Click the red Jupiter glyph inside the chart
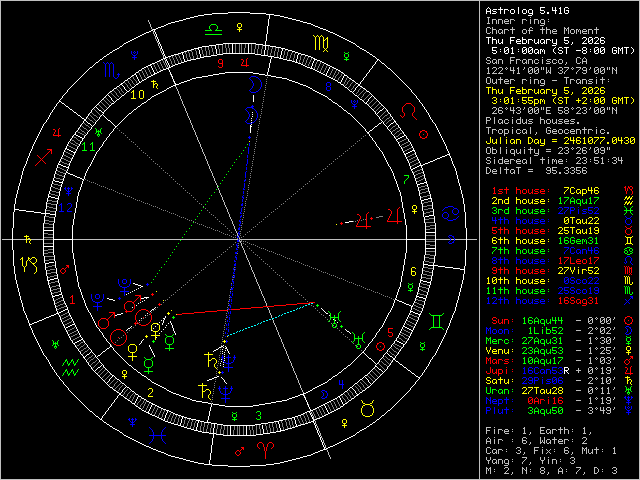The height and width of the screenshot is (480, 640). (x=371, y=214)
